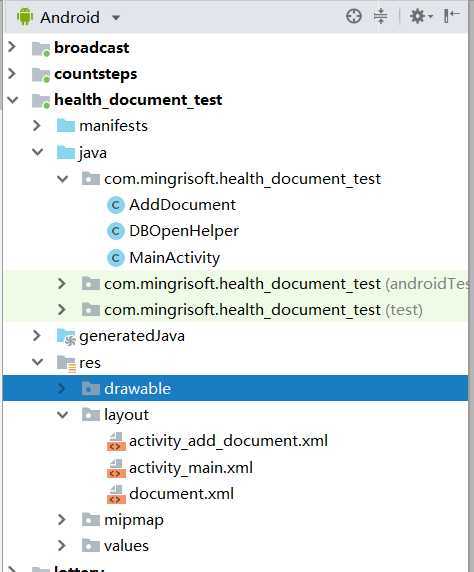474x572 pixels.
Task: Click the DBOpenHelper class icon
Action: (116, 231)
